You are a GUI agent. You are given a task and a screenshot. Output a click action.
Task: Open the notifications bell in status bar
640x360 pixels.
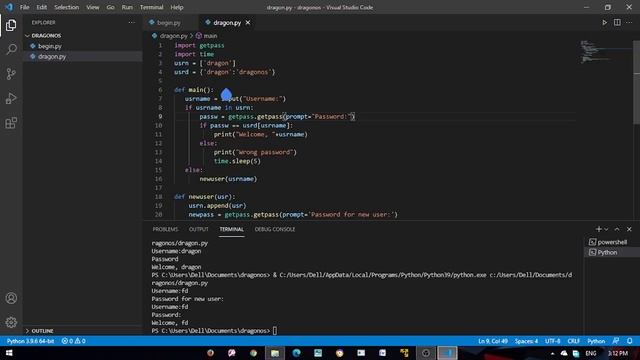pos(630,341)
